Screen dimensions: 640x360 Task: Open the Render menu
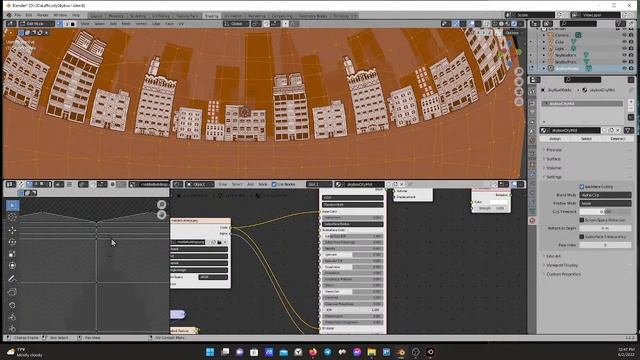(x=42, y=15)
